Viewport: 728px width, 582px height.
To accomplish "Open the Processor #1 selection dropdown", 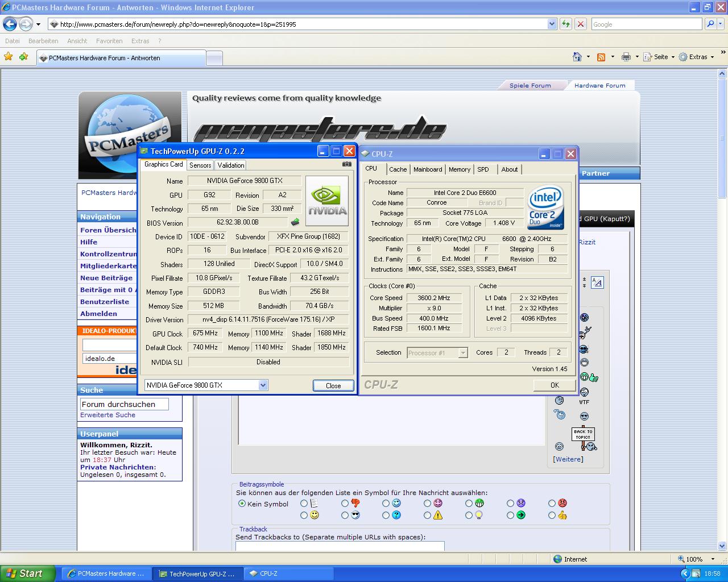I will [463, 353].
